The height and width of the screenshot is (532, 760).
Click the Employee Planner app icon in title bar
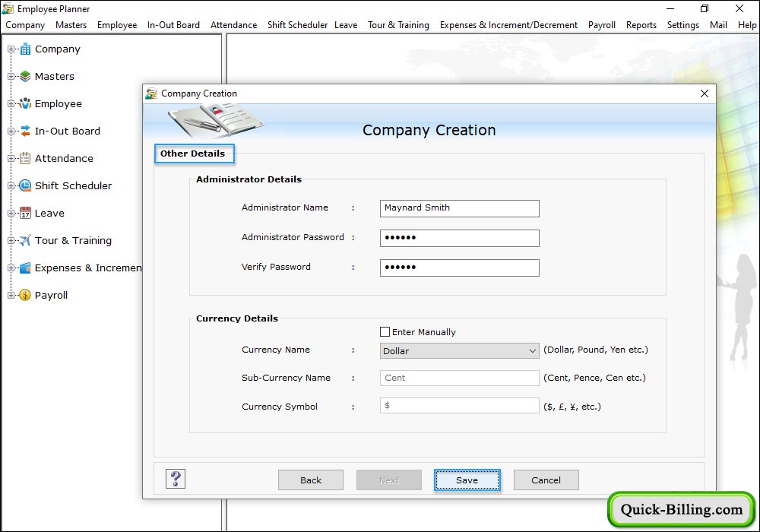click(8, 8)
